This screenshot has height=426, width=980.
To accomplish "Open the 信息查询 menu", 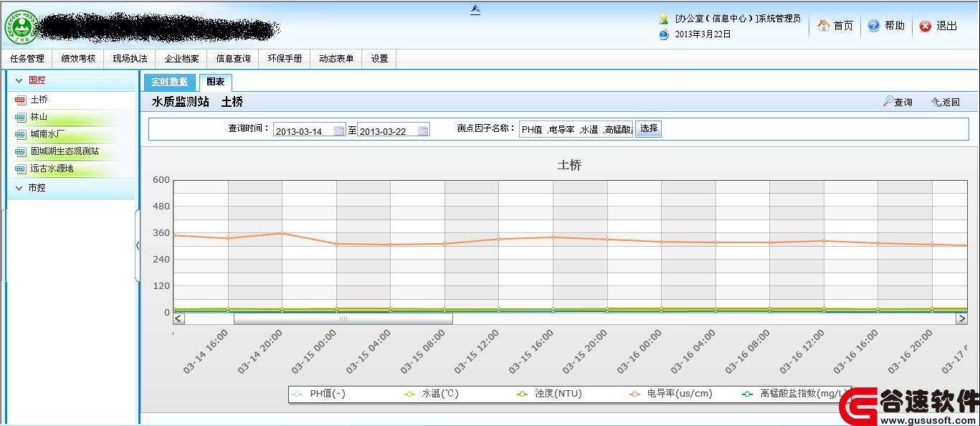I will click(233, 59).
